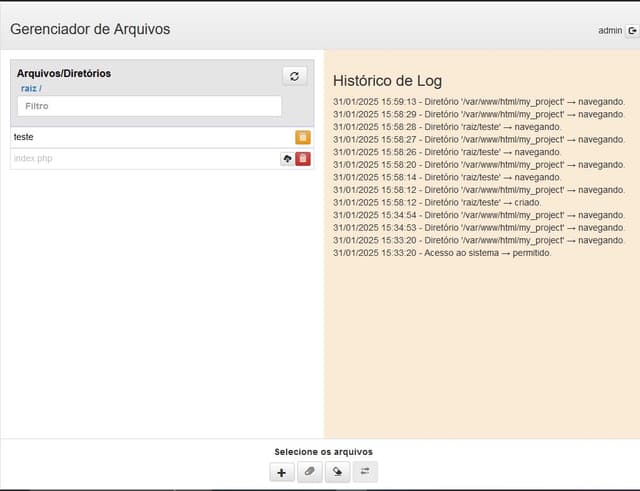Click the orange trash icon for teste
This screenshot has height=491, width=640.
(x=303, y=137)
